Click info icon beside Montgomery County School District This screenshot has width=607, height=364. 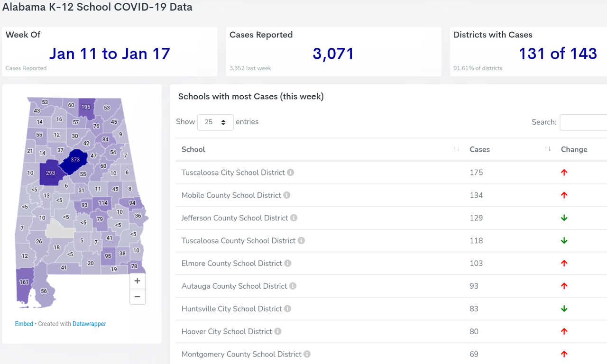(307, 354)
